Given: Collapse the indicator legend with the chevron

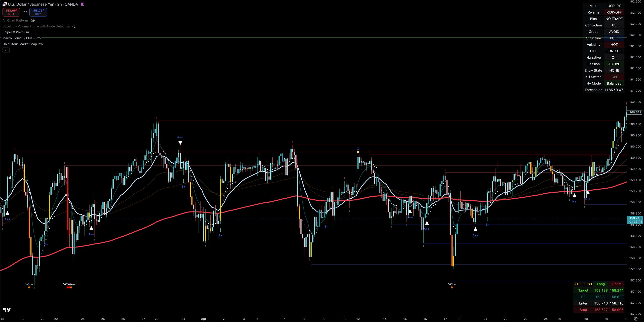Looking at the screenshot, I should (6, 50).
